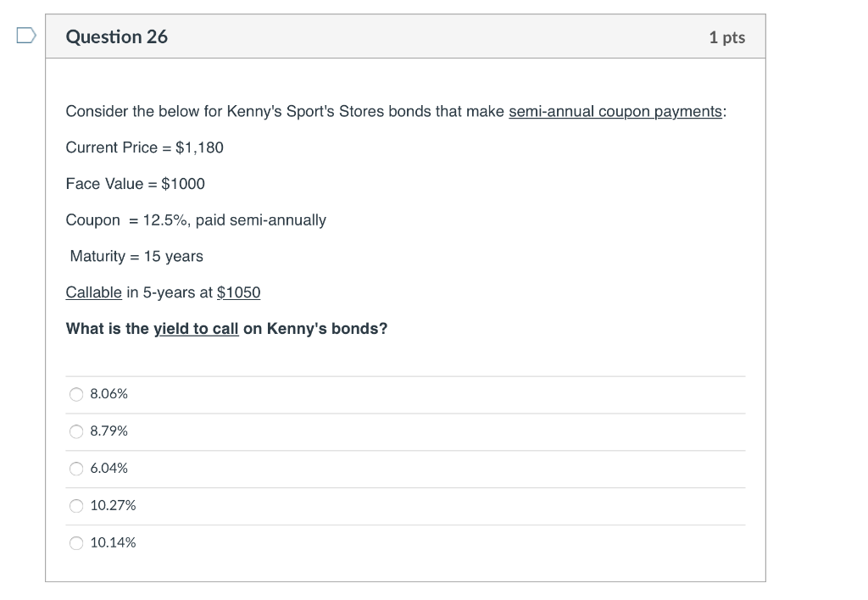
Task: Click the question header bar
Action: pyautogui.click(x=407, y=36)
